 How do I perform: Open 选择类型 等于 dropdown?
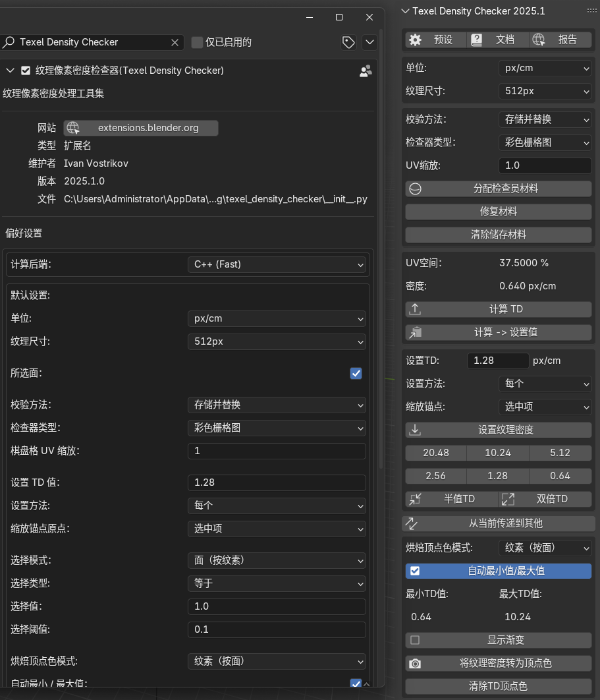point(277,583)
